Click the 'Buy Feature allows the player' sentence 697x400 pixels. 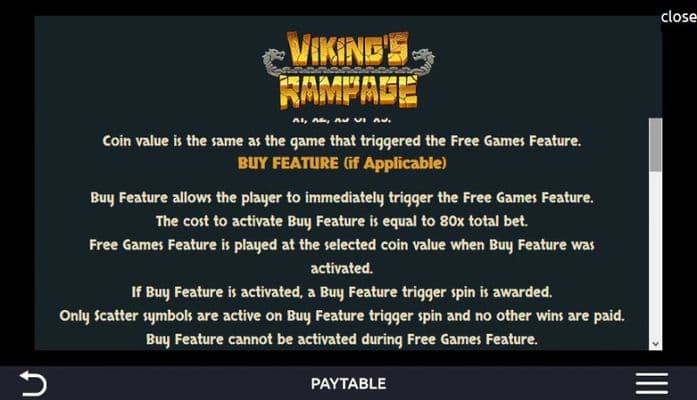[341, 197]
